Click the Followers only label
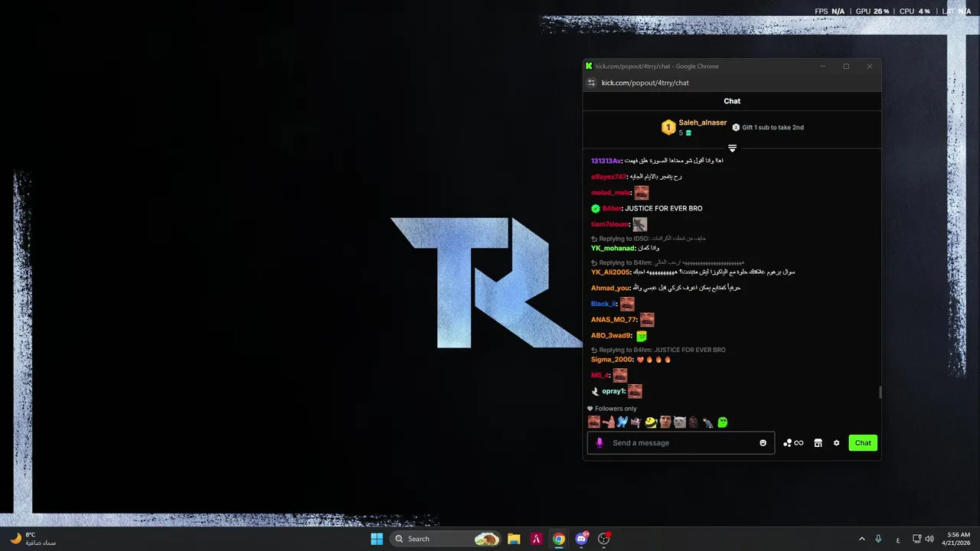 (x=616, y=409)
